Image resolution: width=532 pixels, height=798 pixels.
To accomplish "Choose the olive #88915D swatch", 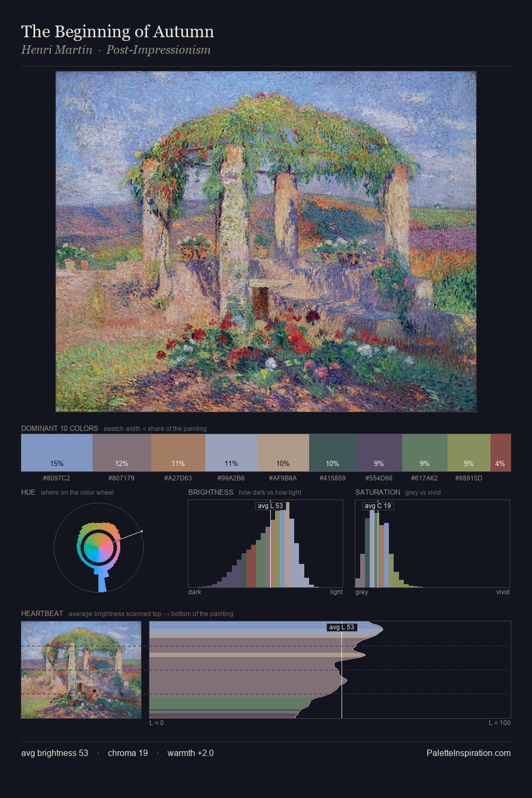I will (x=469, y=453).
